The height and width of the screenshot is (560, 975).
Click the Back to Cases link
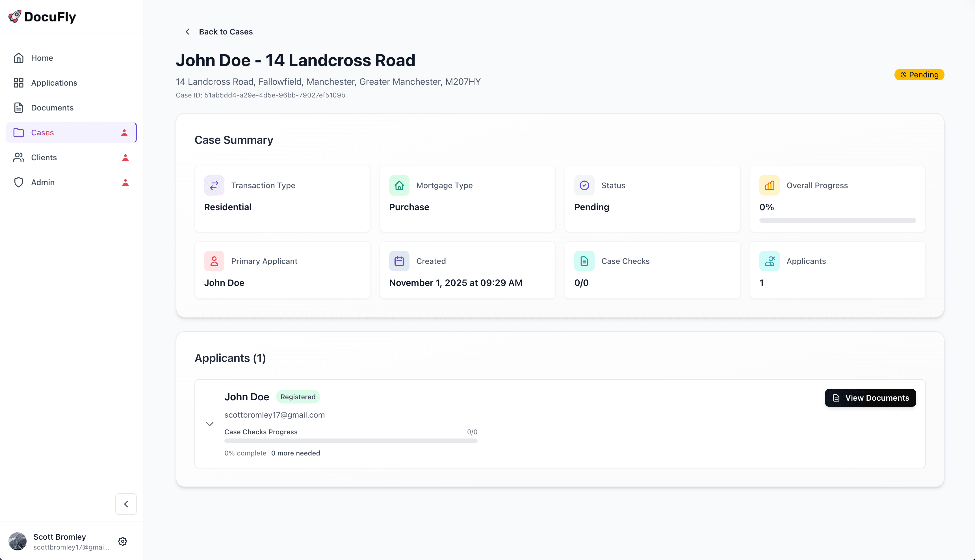(226, 32)
